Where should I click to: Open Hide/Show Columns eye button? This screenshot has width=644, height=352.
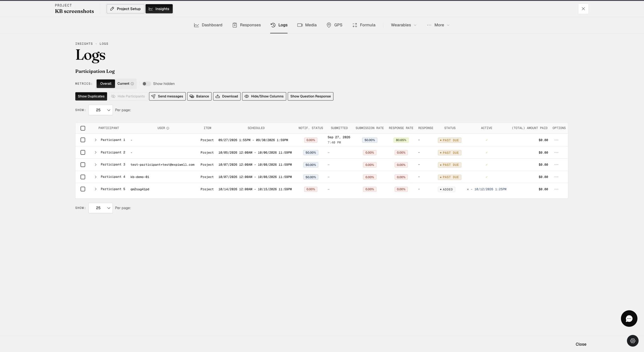click(264, 96)
